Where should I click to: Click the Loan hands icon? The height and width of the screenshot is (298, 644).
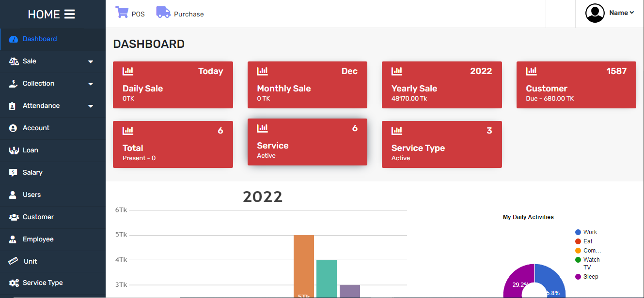click(14, 150)
